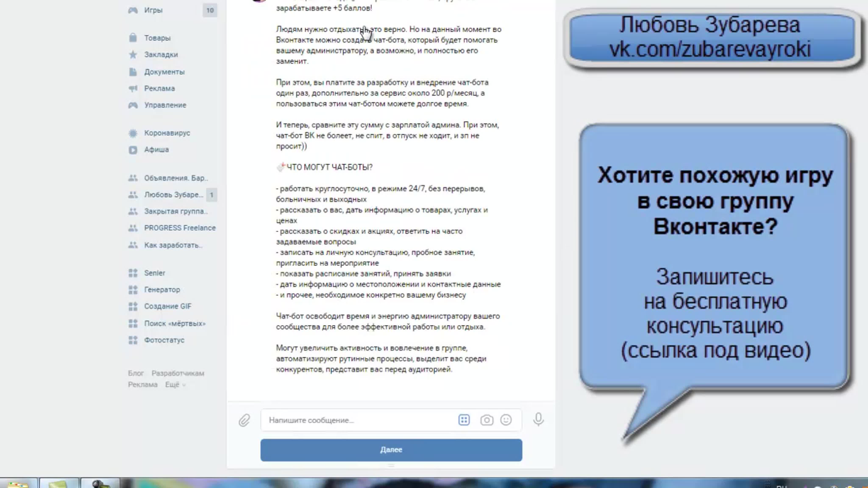Image resolution: width=868 pixels, height=488 pixels.
Task: Click the Как заработать.. group icon
Action: (x=133, y=245)
